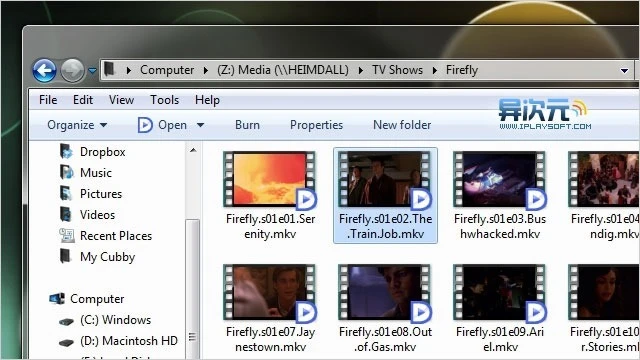The height and width of the screenshot is (360, 640).
Task: Click the navigation pane scrollbar thumb
Action: [x=192, y=289]
